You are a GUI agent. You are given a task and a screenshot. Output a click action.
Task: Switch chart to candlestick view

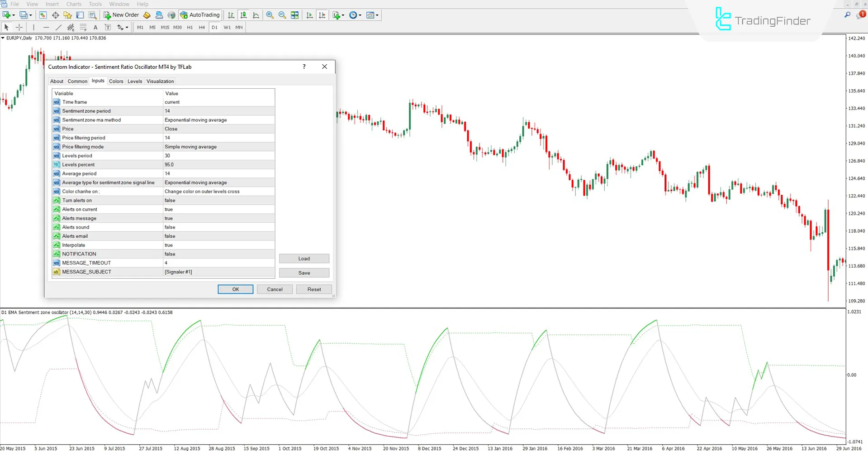(x=243, y=15)
